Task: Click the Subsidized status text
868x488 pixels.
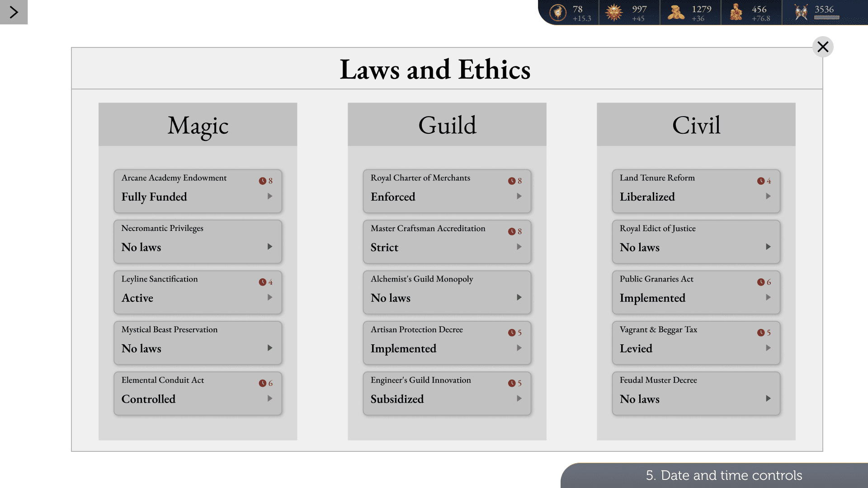Action: (397, 399)
